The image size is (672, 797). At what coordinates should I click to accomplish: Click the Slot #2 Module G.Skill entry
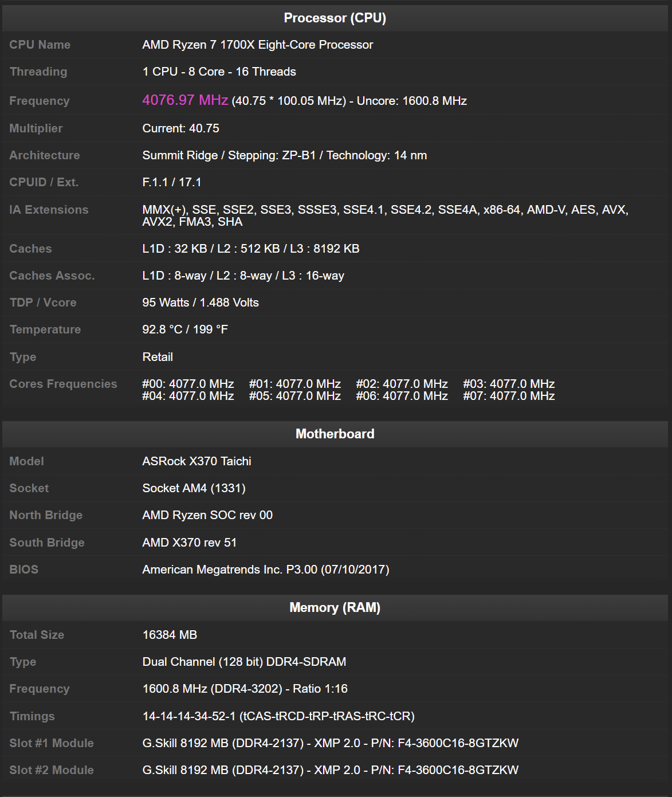tap(331, 770)
